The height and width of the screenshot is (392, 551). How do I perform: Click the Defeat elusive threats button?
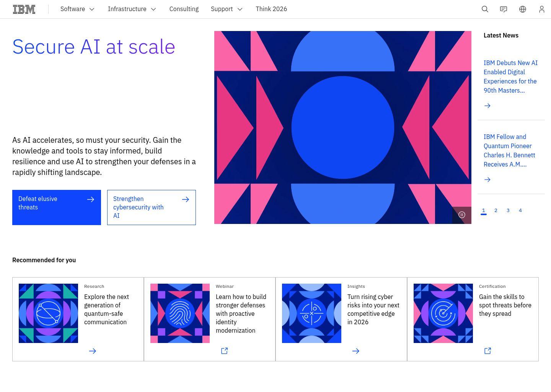click(57, 207)
